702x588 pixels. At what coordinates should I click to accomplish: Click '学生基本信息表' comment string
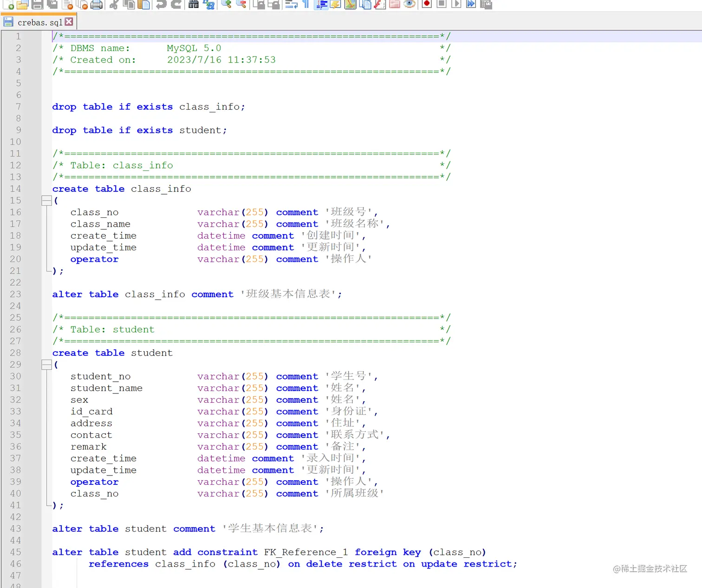point(270,528)
